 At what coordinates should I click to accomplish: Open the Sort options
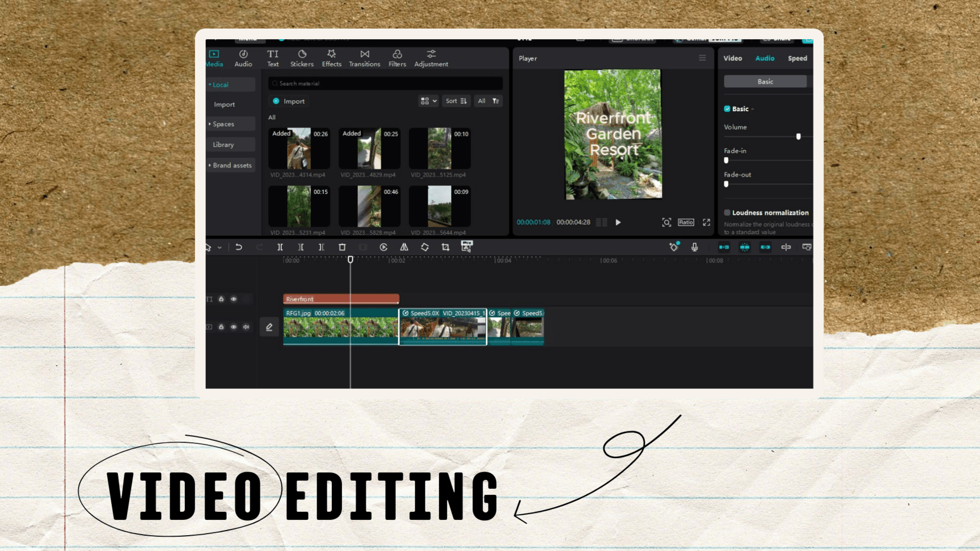tap(456, 101)
